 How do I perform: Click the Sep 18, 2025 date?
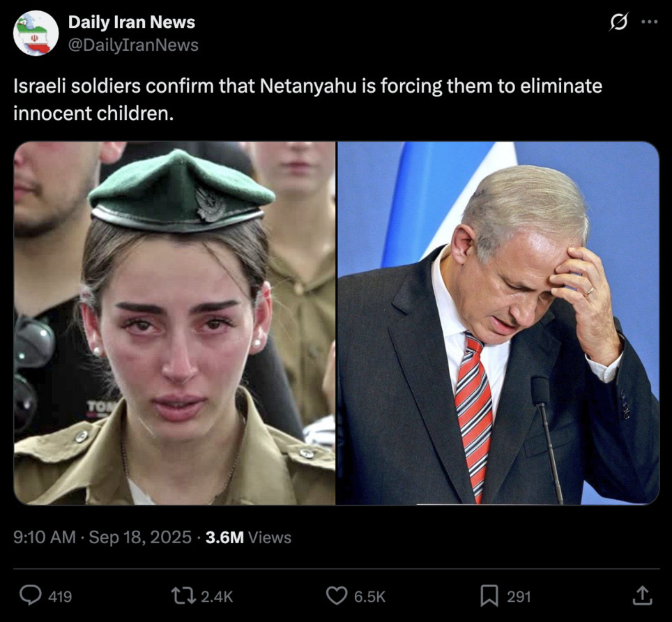[140, 537]
